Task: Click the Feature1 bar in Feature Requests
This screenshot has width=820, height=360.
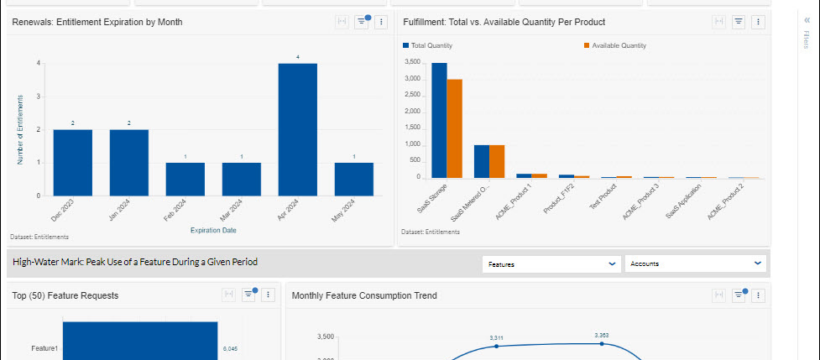Action: [x=140, y=341]
